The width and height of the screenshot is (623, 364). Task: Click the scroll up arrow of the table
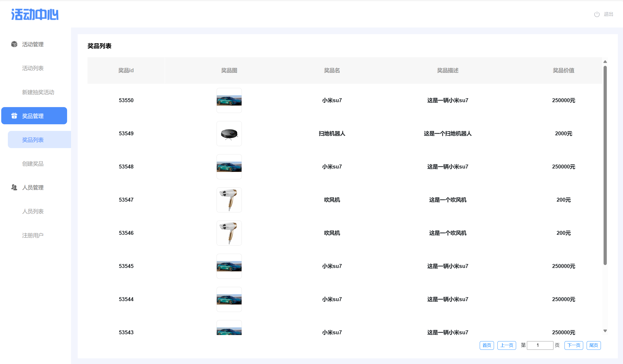(605, 62)
